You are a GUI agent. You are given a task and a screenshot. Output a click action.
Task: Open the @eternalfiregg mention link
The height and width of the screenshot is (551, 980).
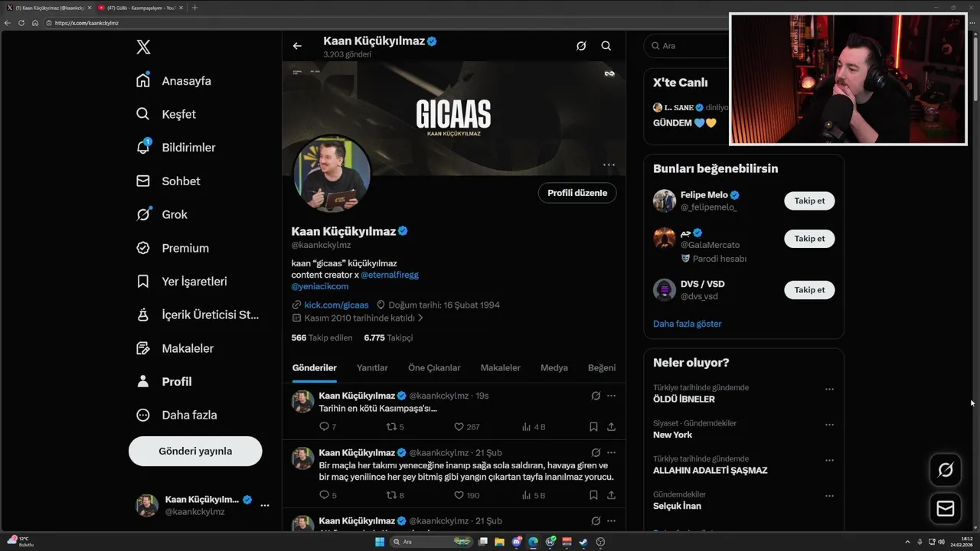390,275
